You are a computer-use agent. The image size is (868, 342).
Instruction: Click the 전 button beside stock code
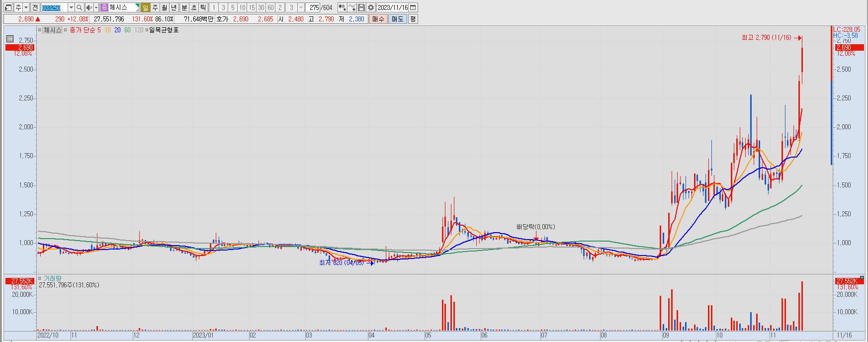35,7
